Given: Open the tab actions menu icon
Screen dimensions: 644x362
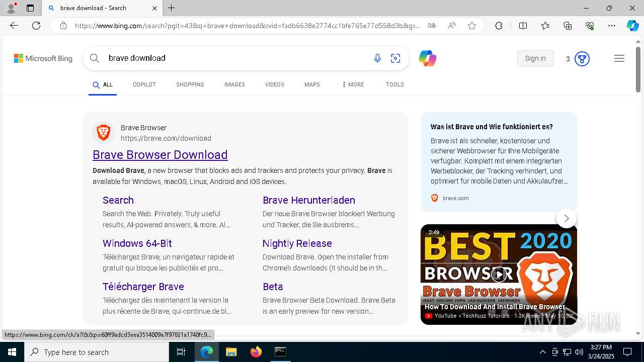Looking at the screenshot, I should [30, 8].
